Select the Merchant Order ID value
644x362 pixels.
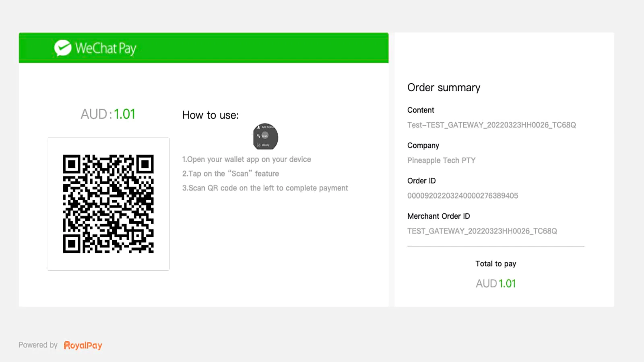(482, 231)
